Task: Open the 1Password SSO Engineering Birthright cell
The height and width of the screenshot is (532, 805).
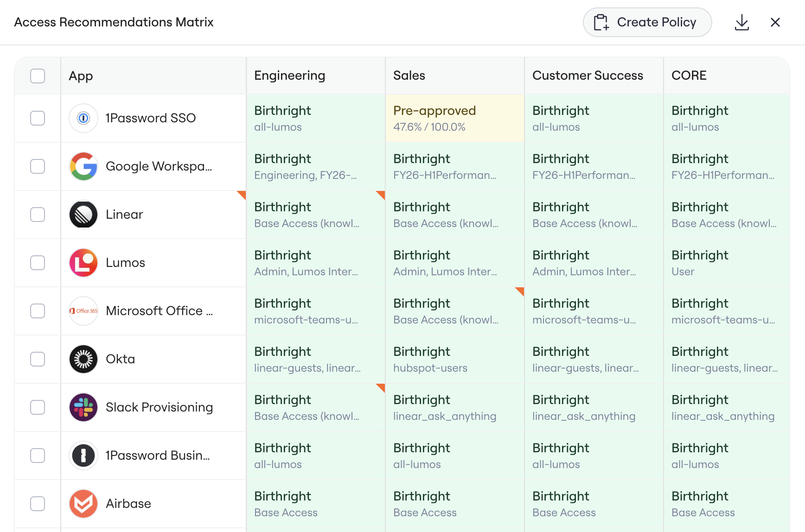Action: click(316, 118)
